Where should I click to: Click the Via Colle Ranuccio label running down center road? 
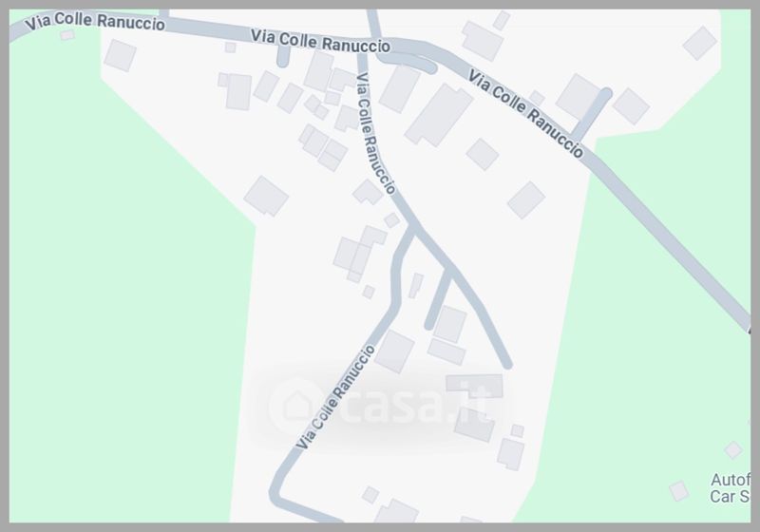tap(376, 133)
